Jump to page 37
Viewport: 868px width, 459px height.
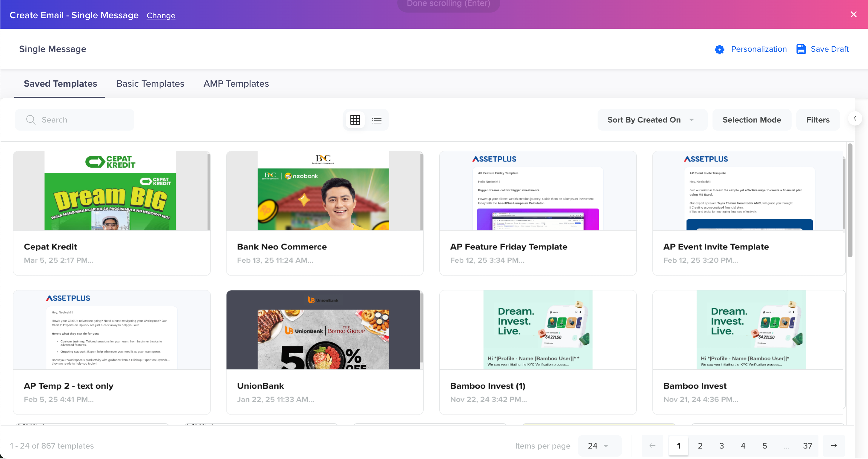[x=807, y=446]
